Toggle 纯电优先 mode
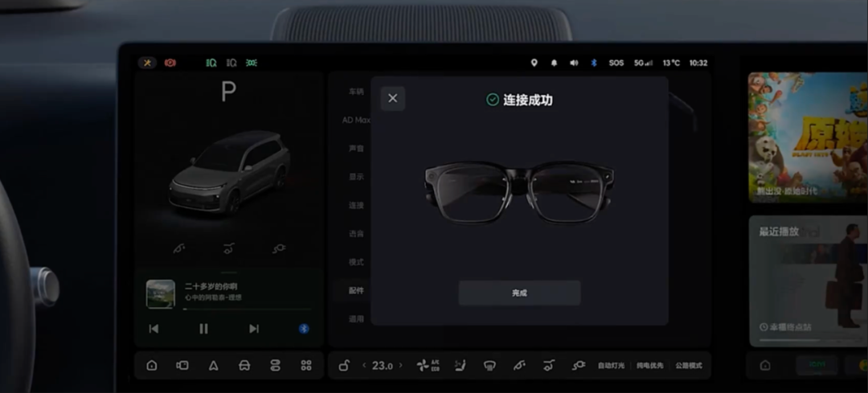Viewport: 868px width, 393px height. tap(649, 366)
